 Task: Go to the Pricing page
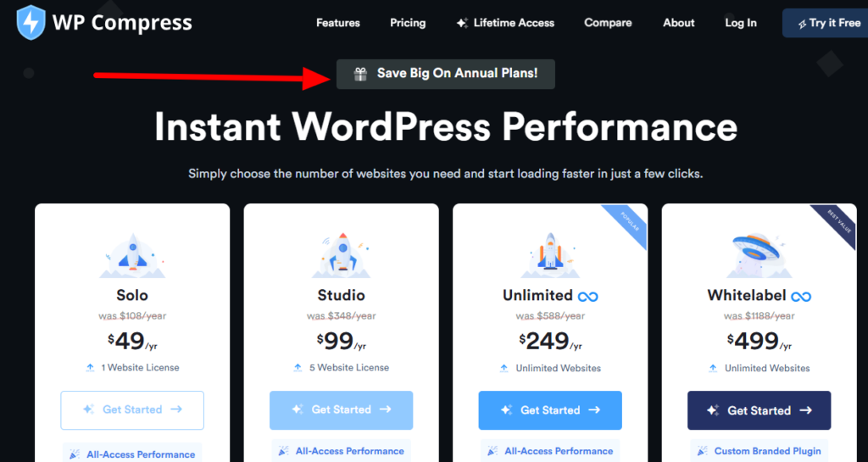(408, 23)
